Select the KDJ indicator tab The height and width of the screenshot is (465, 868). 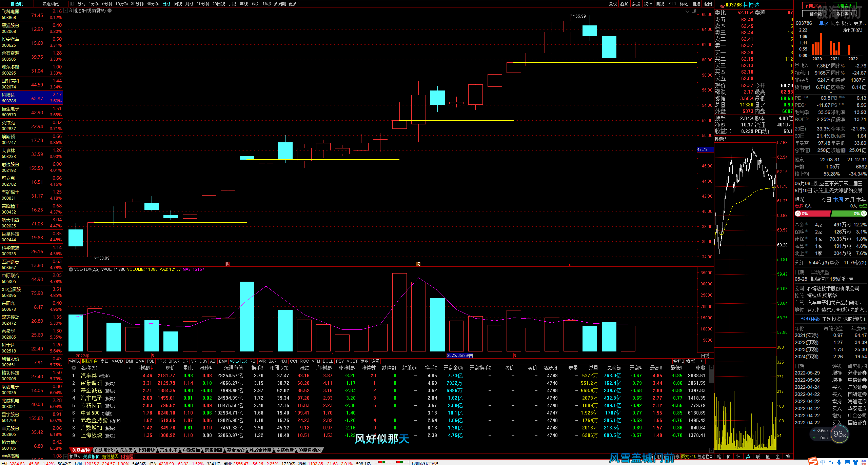click(283, 361)
